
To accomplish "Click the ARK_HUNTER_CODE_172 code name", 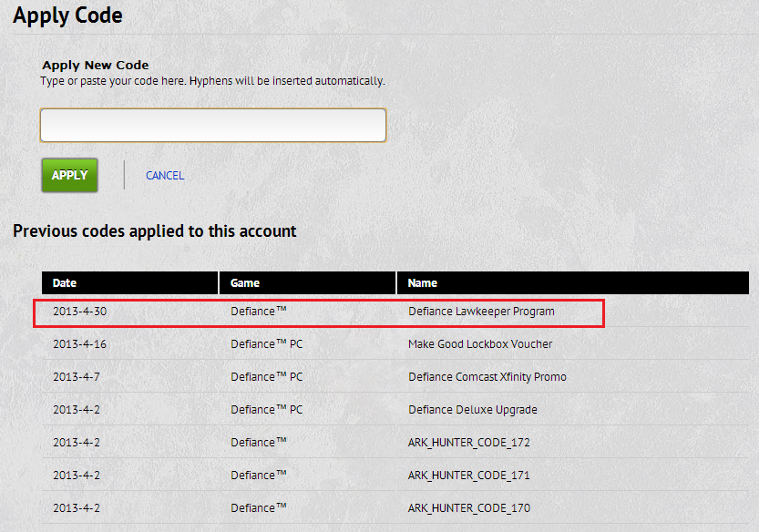I will pyautogui.click(x=468, y=443).
